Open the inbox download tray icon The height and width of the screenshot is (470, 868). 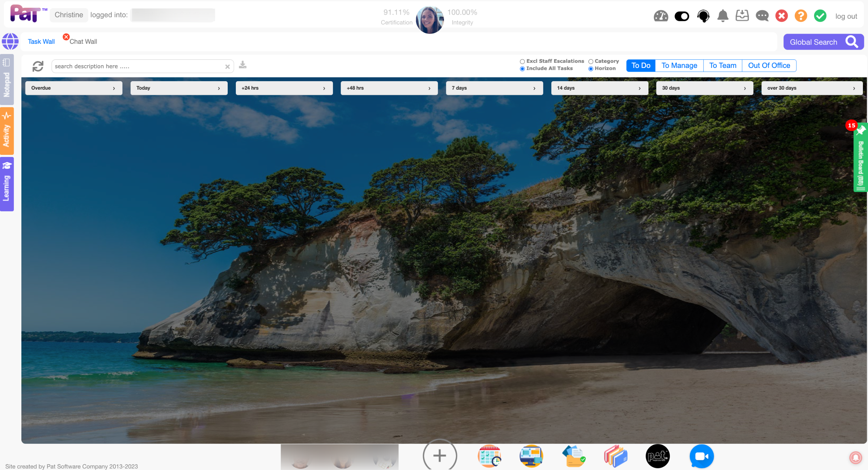click(742, 16)
